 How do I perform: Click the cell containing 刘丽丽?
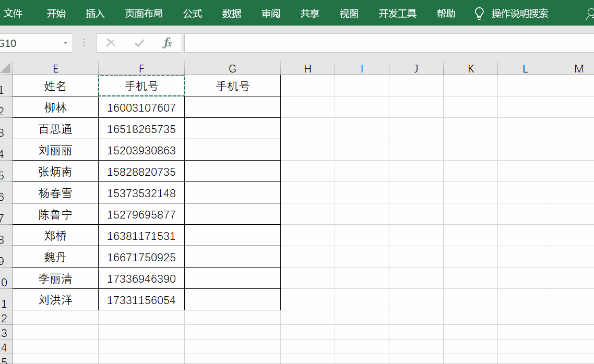click(x=55, y=150)
